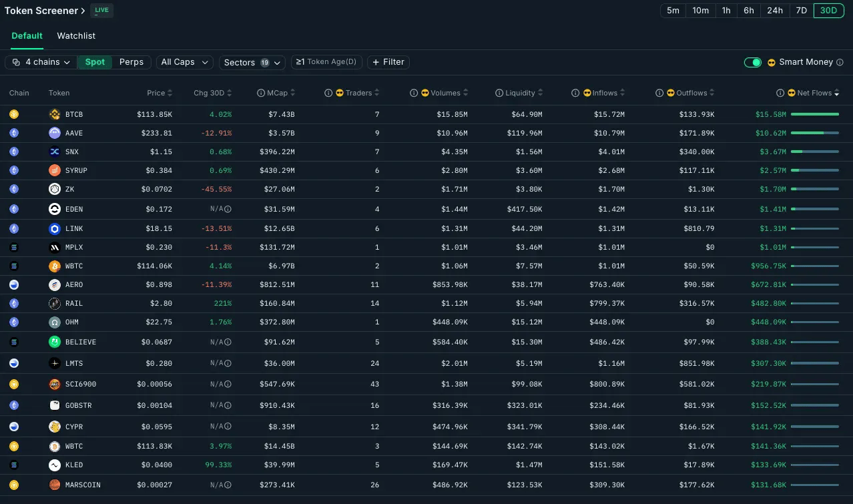The image size is (853, 504).
Task: Click the AAVE net flow bar
Action: click(x=815, y=133)
